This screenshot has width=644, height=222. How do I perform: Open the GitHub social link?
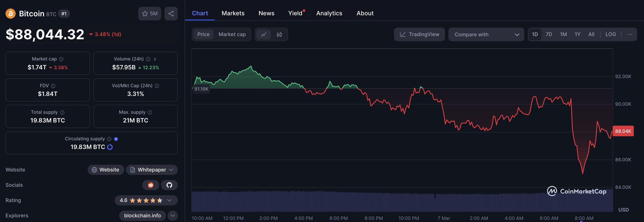tap(169, 185)
